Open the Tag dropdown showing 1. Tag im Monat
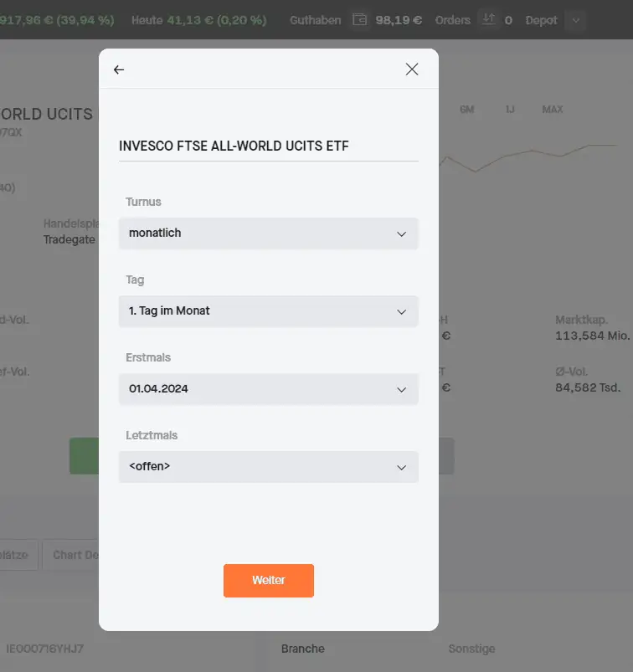Screen dimensions: 633x672 click(269, 311)
